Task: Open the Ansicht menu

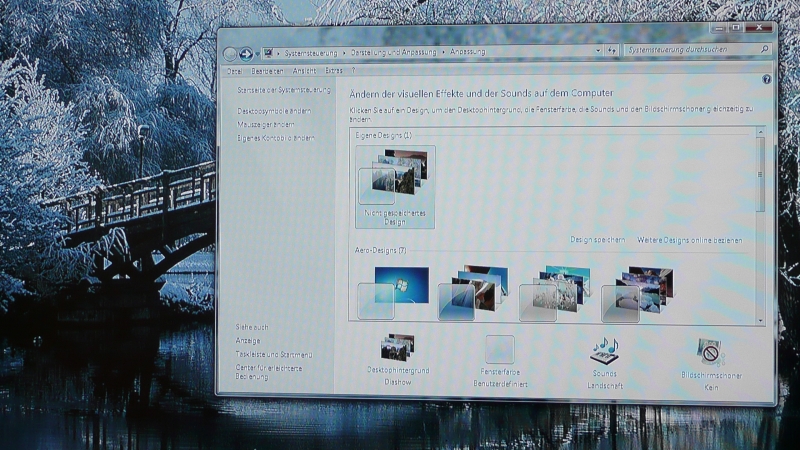Action: (x=304, y=71)
